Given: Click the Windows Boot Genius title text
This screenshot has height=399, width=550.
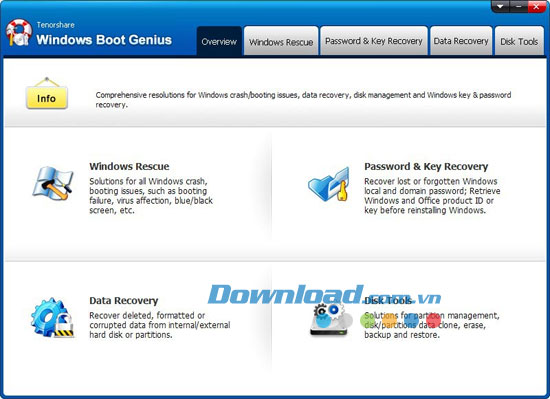Looking at the screenshot, I should pos(104,40).
